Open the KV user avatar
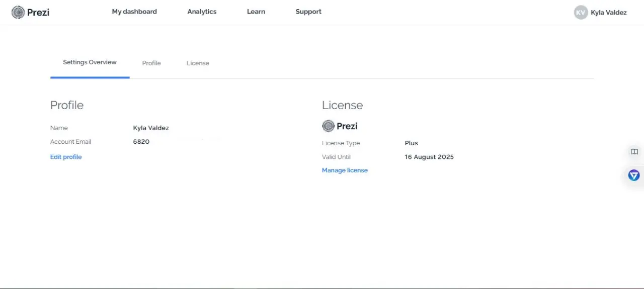 tap(581, 13)
